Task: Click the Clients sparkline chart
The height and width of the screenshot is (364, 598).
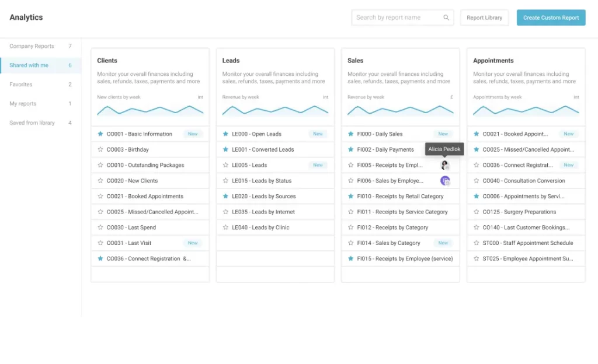Action: 149,110
